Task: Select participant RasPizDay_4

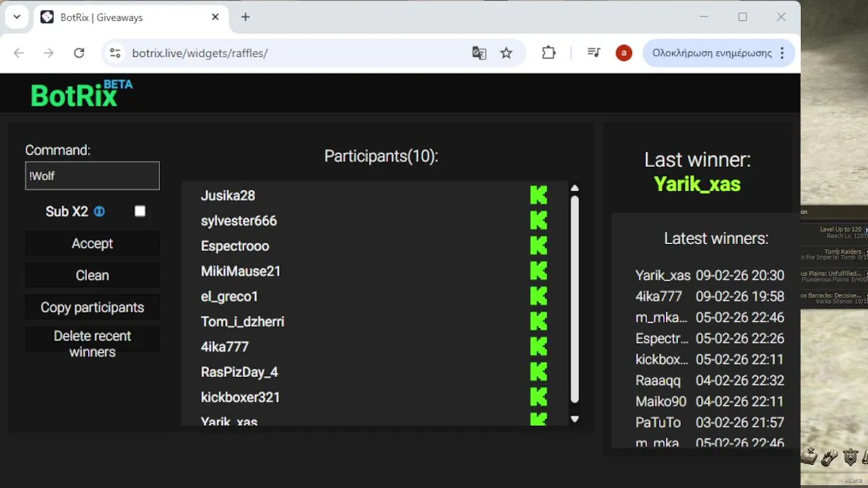Action: click(x=239, y=371)
